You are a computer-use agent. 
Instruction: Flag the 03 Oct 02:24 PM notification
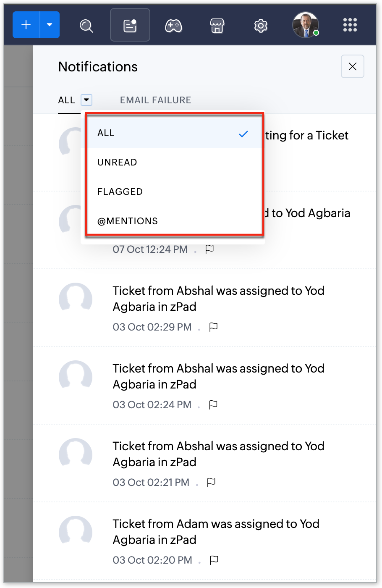click(213, 404)
